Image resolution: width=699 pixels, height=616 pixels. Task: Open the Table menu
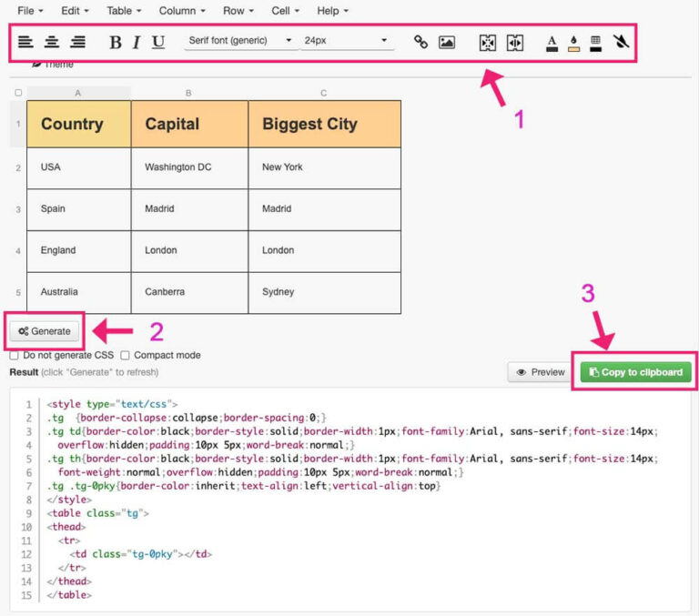pyautogui.click(x=124, y=11)
